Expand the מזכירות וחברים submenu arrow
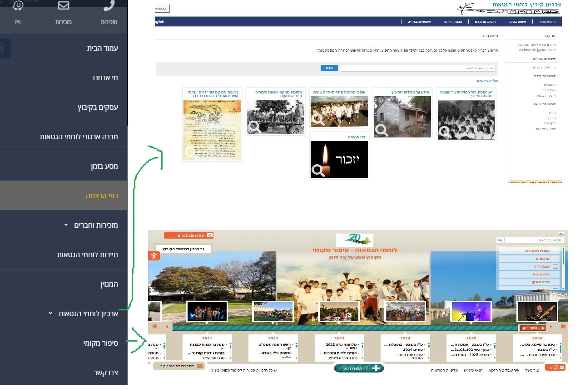Viewport: 580px width, 392px height. click(66, 225)
